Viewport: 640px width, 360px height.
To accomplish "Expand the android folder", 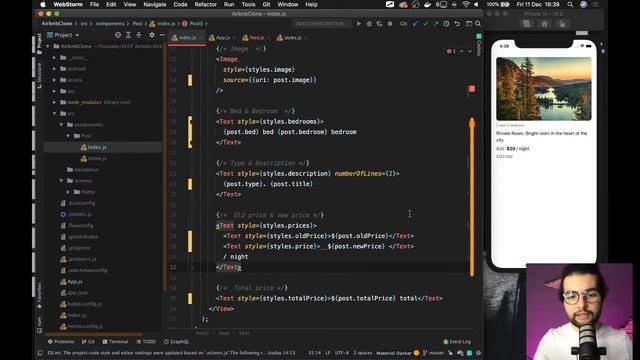I will [54, 69].
